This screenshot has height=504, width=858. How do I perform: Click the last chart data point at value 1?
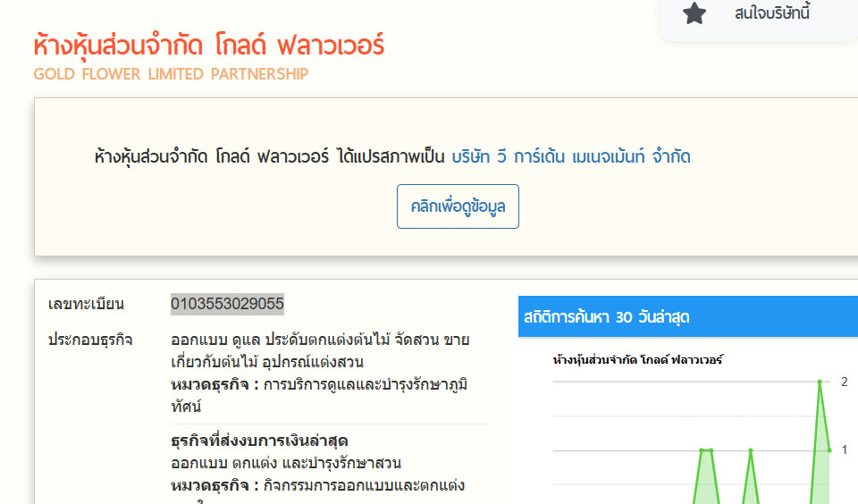coord(829,449)
